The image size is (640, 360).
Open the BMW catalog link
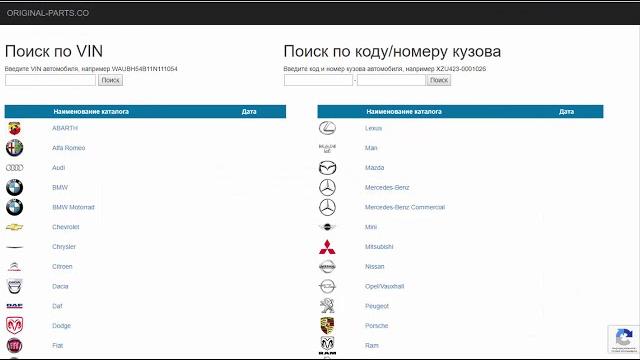tap(60, 187)
